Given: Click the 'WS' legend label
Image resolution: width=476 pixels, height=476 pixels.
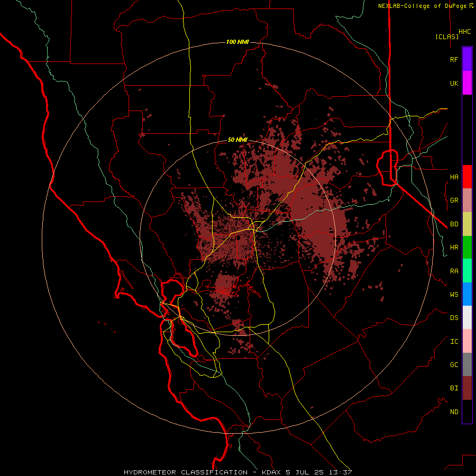Looking at the screenshot, I should (454, 295).
